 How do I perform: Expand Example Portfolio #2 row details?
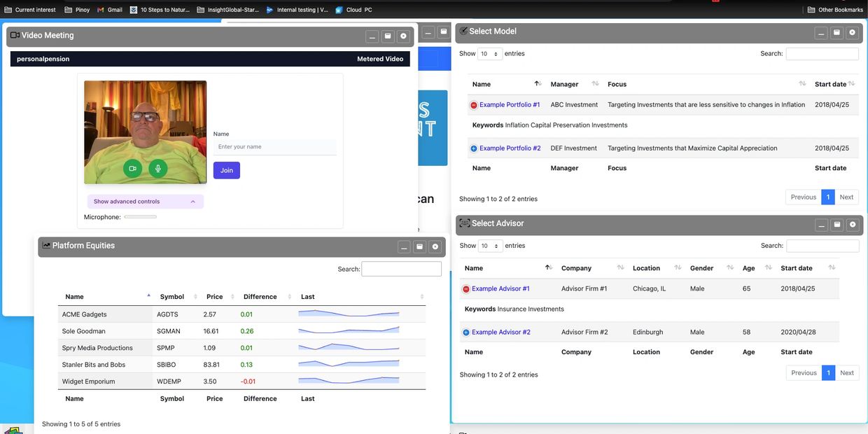[474, 148]
